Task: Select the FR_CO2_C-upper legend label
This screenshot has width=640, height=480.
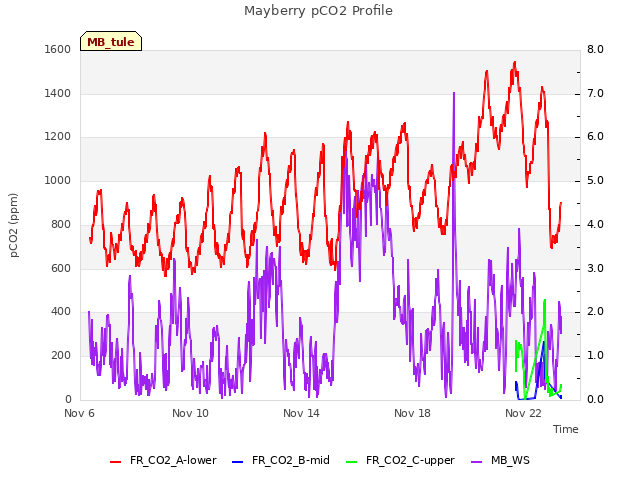Action: pos(410,460)
